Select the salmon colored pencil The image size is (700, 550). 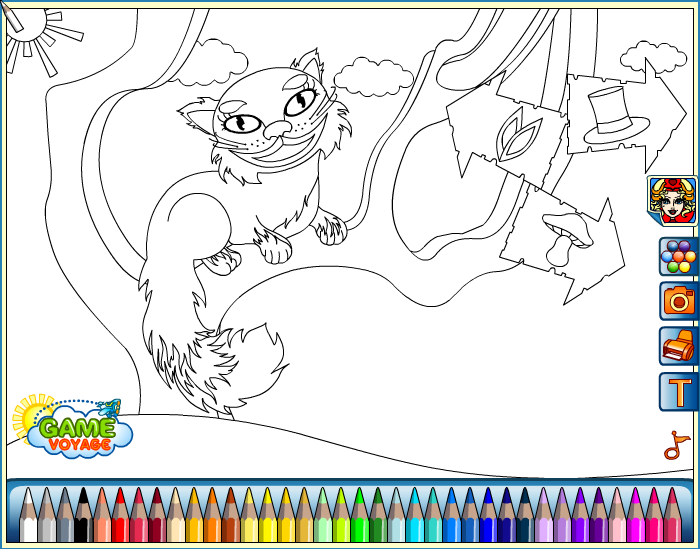tap(102, 515)
